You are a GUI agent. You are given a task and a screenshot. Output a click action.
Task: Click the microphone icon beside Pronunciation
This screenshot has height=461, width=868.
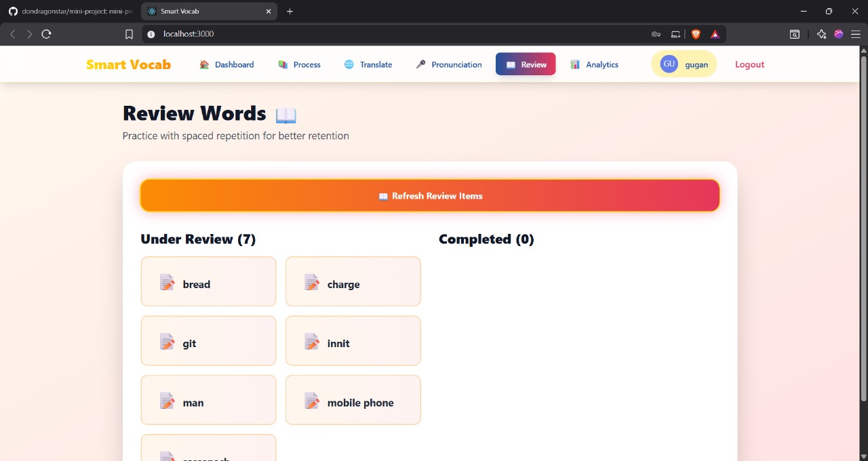(420, 64)
